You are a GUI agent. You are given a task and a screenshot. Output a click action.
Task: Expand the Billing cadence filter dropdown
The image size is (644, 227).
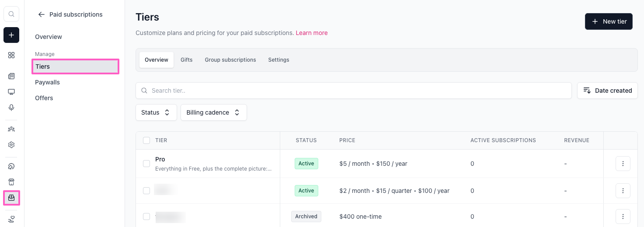pos(214,112)
